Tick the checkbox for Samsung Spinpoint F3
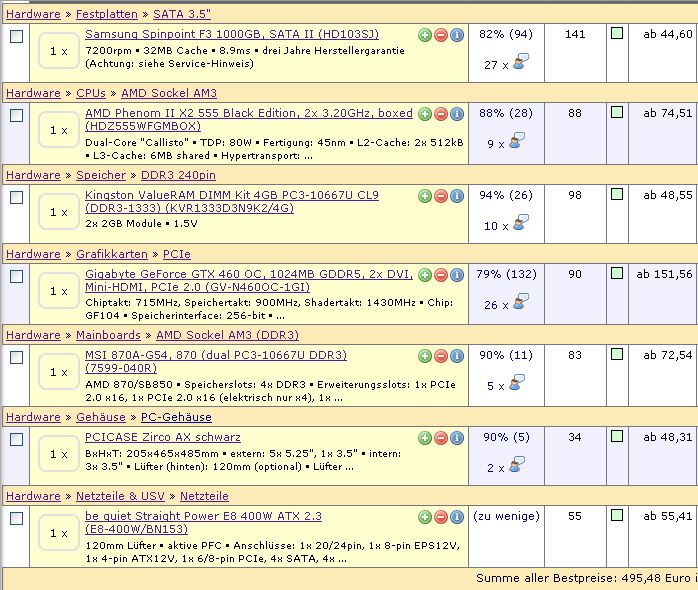The height and width of the screenshot is (590, 698). point(16,36)
